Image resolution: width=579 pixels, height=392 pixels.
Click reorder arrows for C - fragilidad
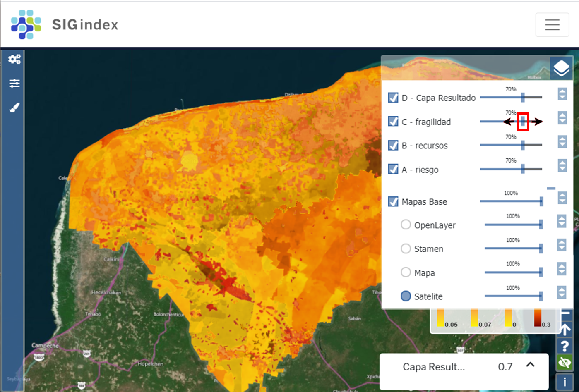click(x=562, y=118)
